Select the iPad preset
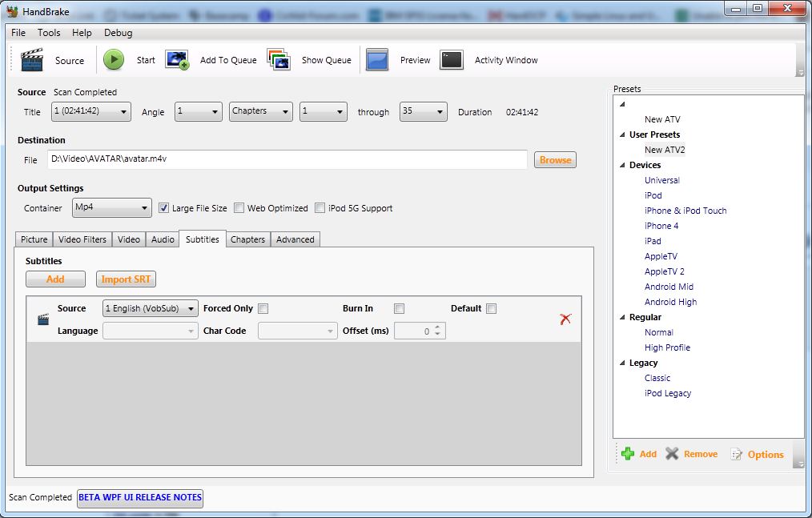Viewport: 812px width, 518px height. [x=653, y=241]
